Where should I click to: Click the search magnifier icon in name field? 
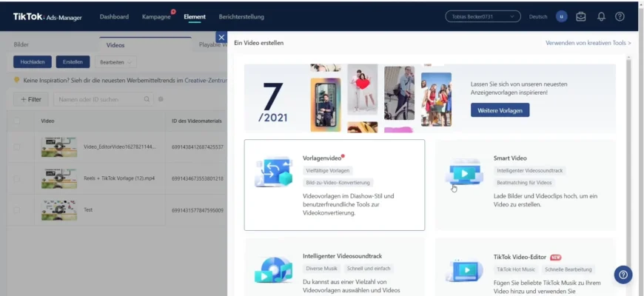point(147,99)
